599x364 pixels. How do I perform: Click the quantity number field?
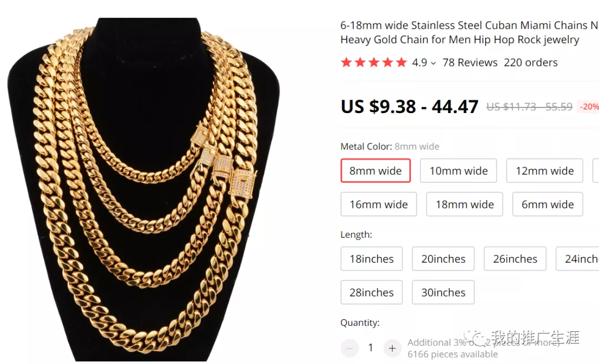pyautogui.click(x=370, y=348)
